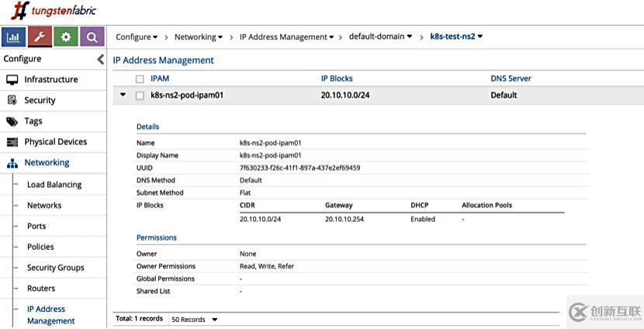
Task: Click the Infrastructure monitor icon
Action: (12, 79)
